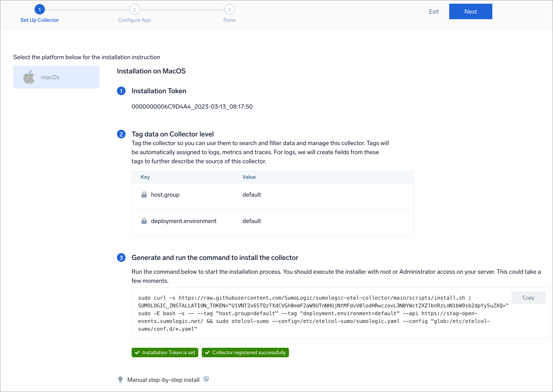Open Manual step-by-step install link
Viewport: 553px width, 392px height.
point(163,380)
